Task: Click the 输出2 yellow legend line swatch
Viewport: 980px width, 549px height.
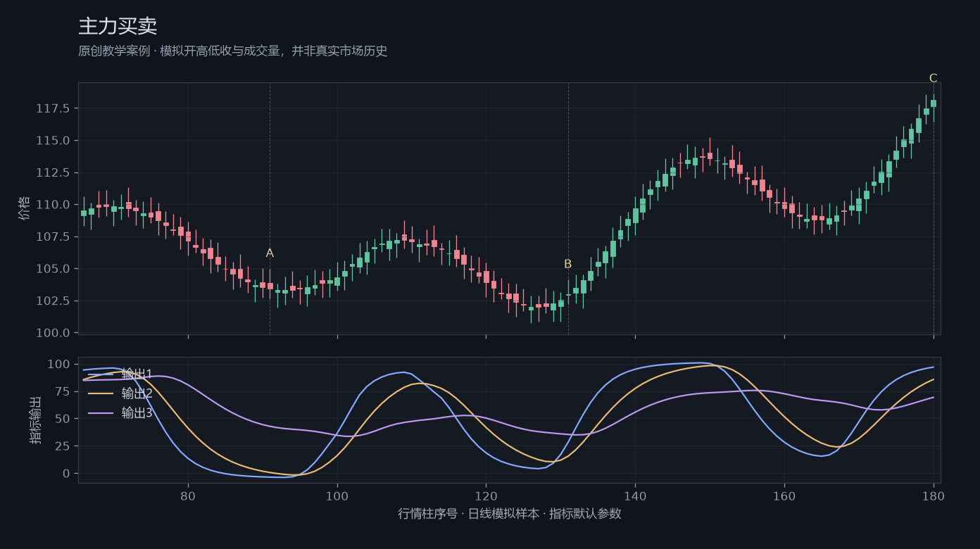Action: pyautogui.click(x=100, y=393)
